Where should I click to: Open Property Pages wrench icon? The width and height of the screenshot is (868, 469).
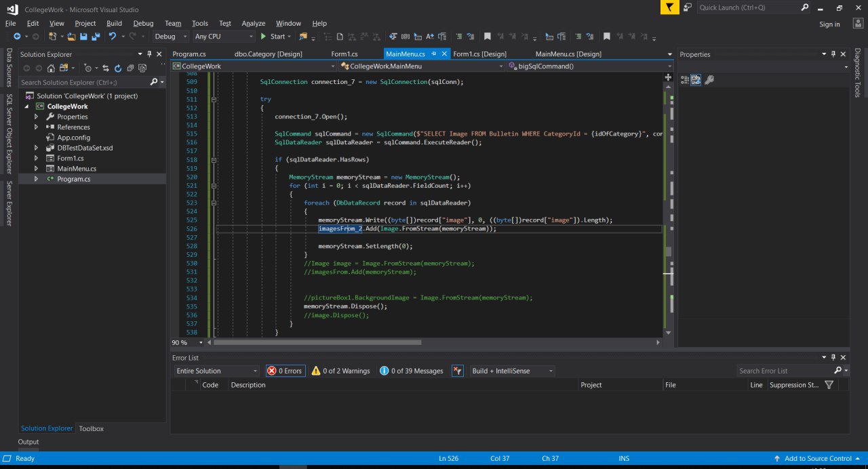pyautogui.click(x=709, y=80)
